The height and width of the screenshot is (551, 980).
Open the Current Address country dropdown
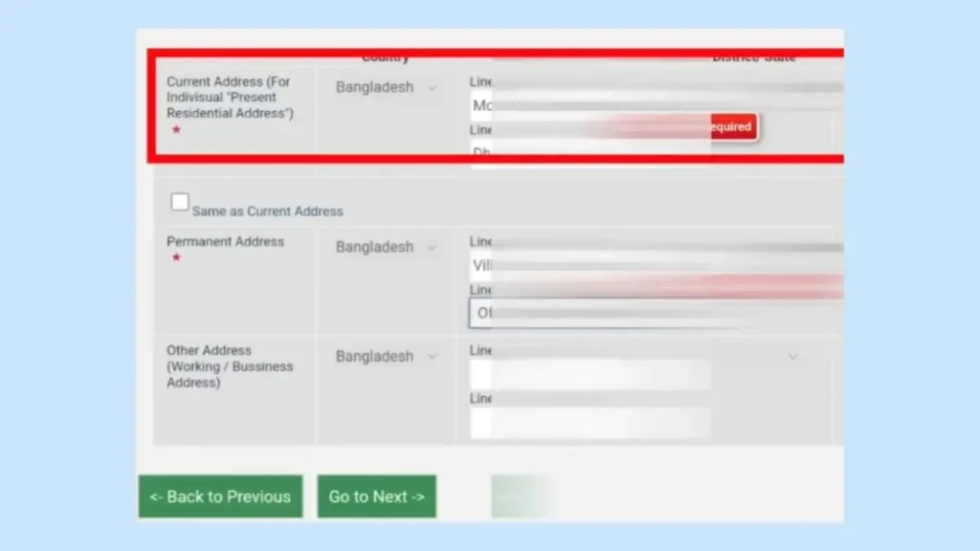click(386, 88)
